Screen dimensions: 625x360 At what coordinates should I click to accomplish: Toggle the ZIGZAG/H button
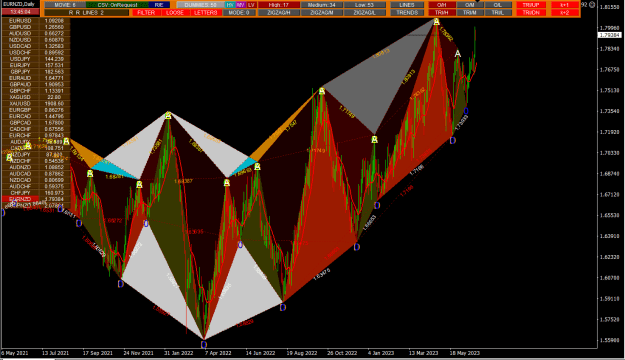click(279, 13)
